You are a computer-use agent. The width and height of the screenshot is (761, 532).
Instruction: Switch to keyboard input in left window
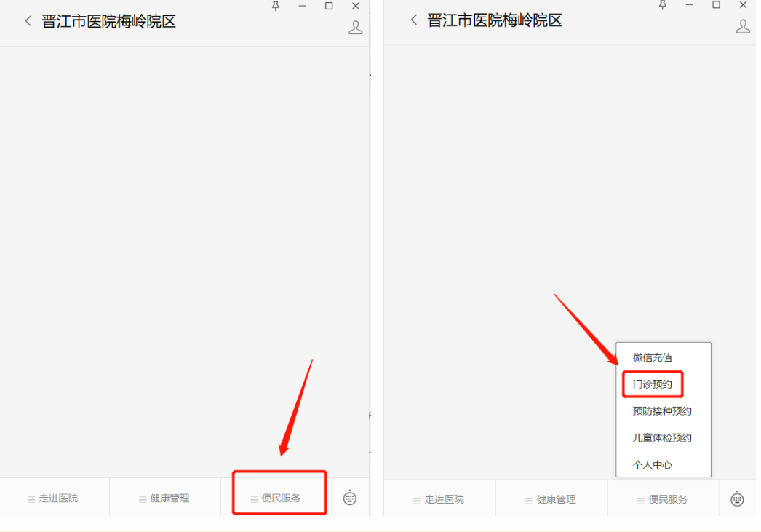[350, 498]
